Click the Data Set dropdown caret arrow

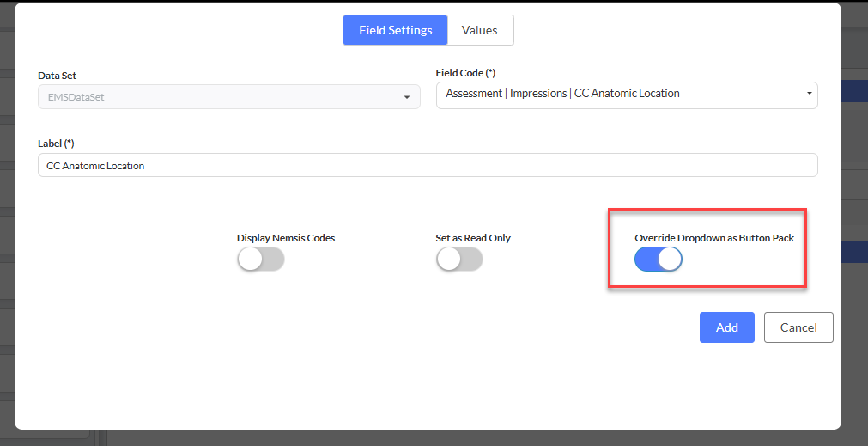tap(407, 97)
